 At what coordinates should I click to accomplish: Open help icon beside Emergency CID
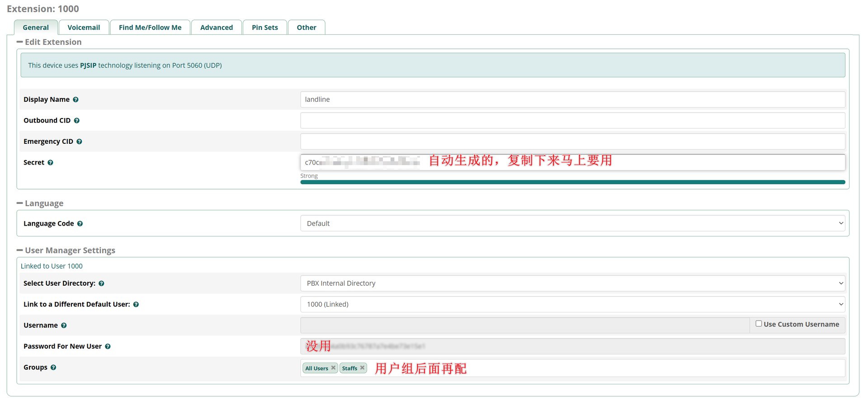click(79, 142)
